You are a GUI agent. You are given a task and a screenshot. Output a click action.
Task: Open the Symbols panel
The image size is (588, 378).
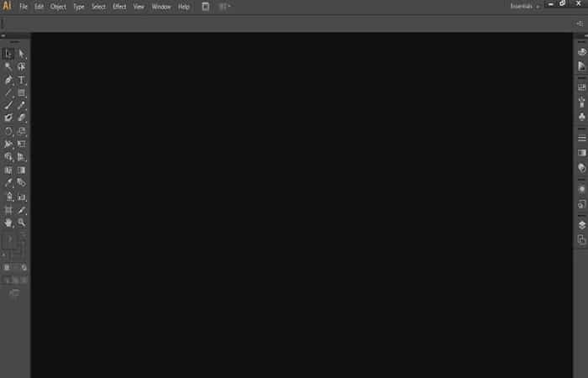pos(581,117)
